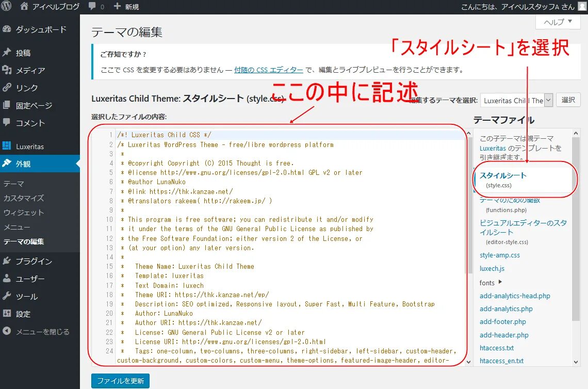Click the 選択 button
Screen dimensions: 588x389
(568, 100)
